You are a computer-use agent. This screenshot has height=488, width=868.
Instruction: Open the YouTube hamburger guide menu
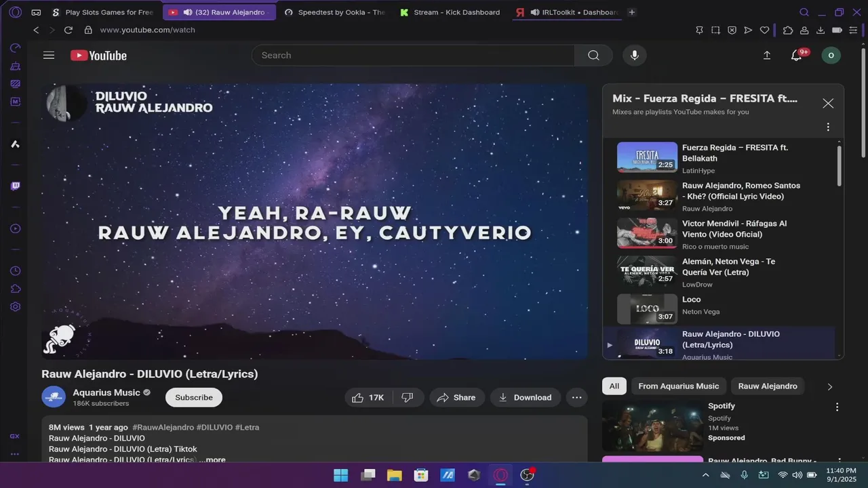click(49, 55)
